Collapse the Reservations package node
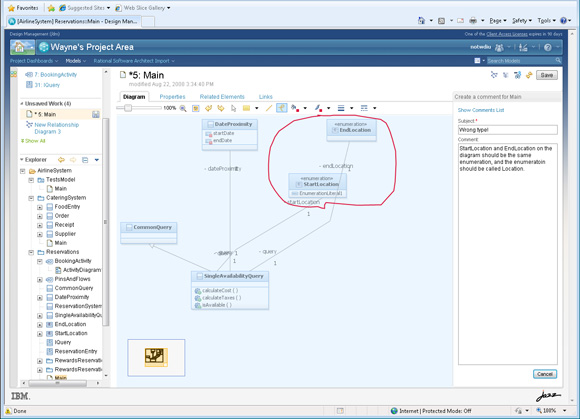This screenshot has height=419, width=580. tap(31, 253)
